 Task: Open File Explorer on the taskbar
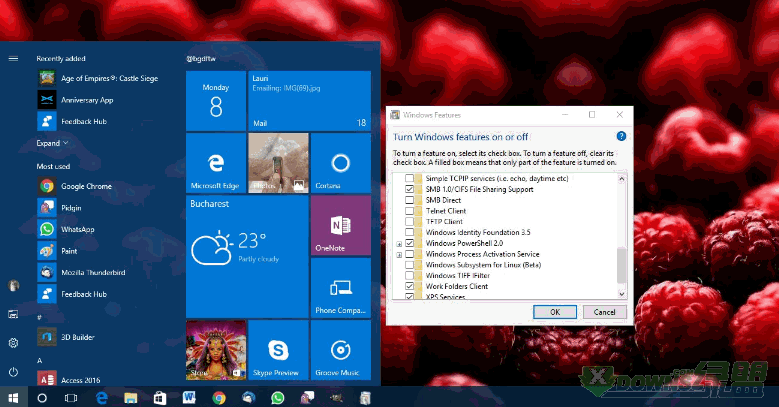131,398
